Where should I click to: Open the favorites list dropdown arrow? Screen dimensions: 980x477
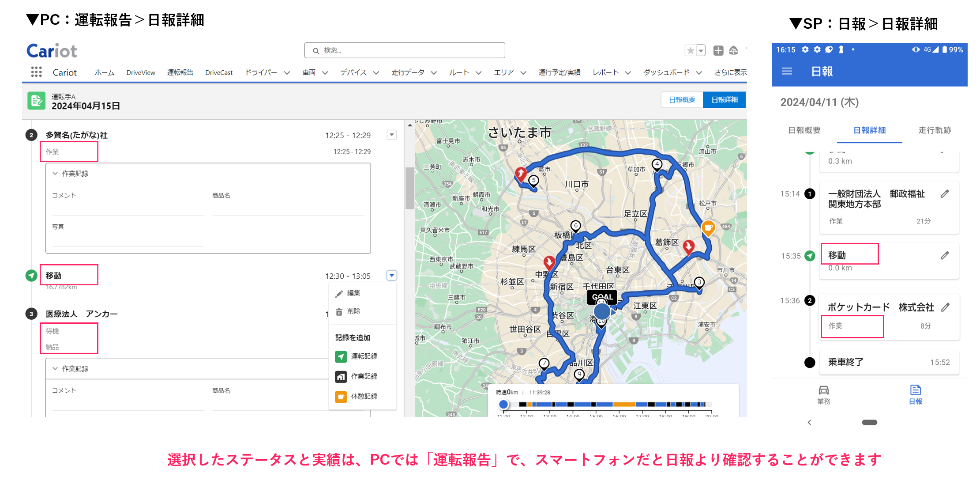(701, 51)
